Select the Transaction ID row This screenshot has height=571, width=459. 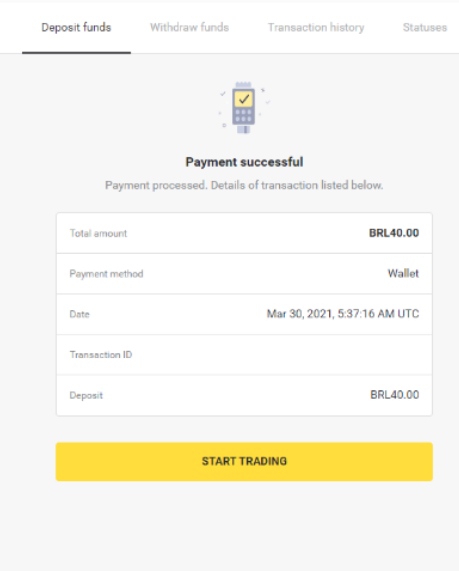244,355
